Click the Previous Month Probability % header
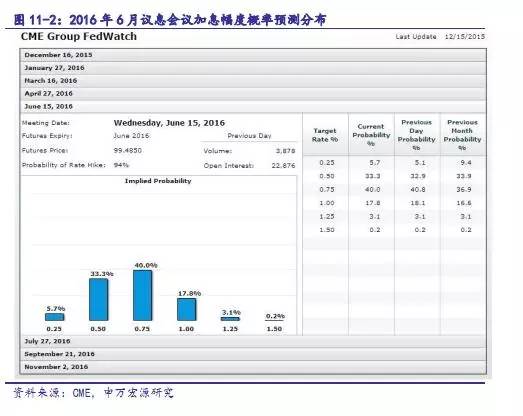Viewport: 523px width, 416px height. coord(462,135)
